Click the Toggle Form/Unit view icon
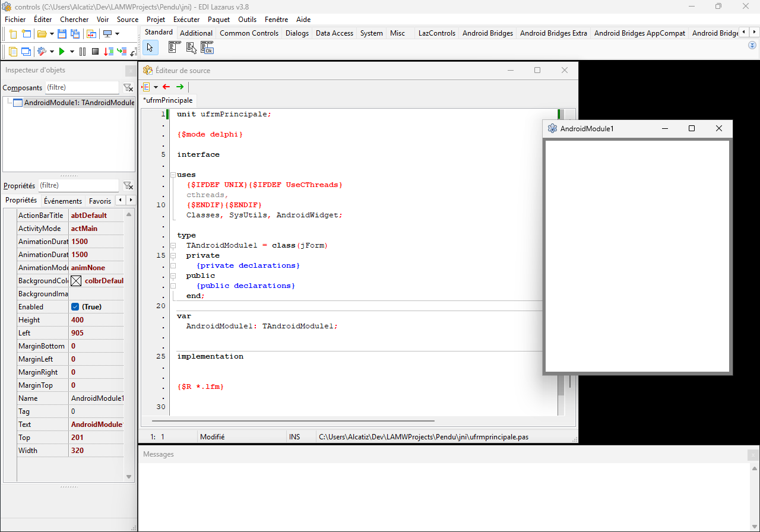The height and width of the screenshot is (532, 760). (x=91, y=34)
